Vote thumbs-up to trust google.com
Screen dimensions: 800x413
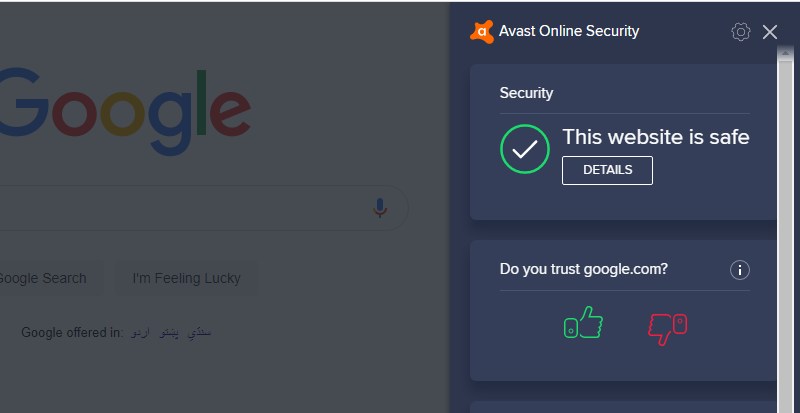point(583,323)
